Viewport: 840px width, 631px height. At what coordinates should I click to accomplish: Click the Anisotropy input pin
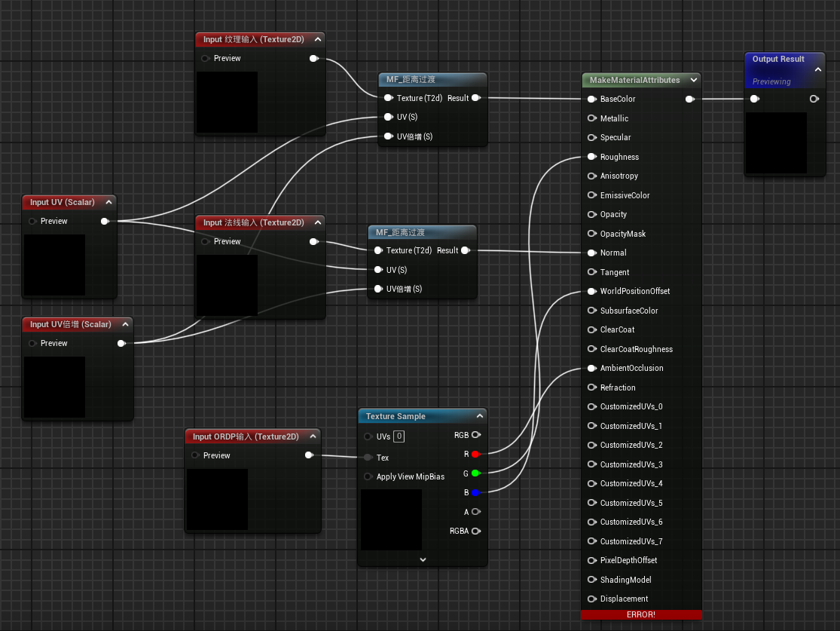592,176
